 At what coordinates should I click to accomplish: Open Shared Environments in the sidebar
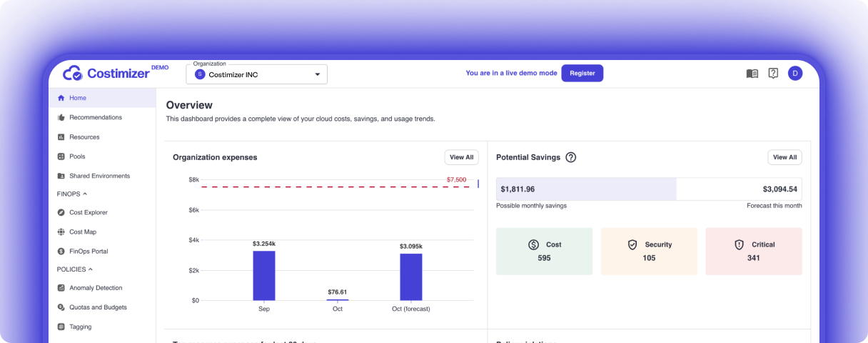[x=99, y=176]
